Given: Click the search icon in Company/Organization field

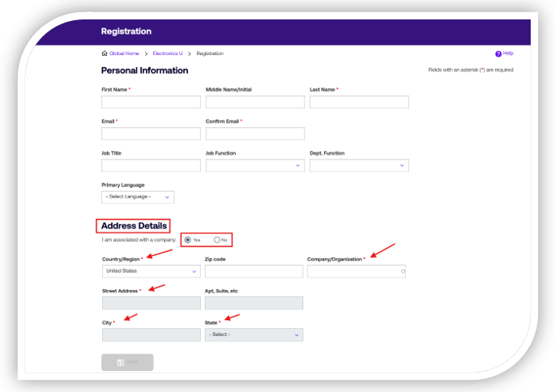Looking at the screenshot, I should 402,272.
